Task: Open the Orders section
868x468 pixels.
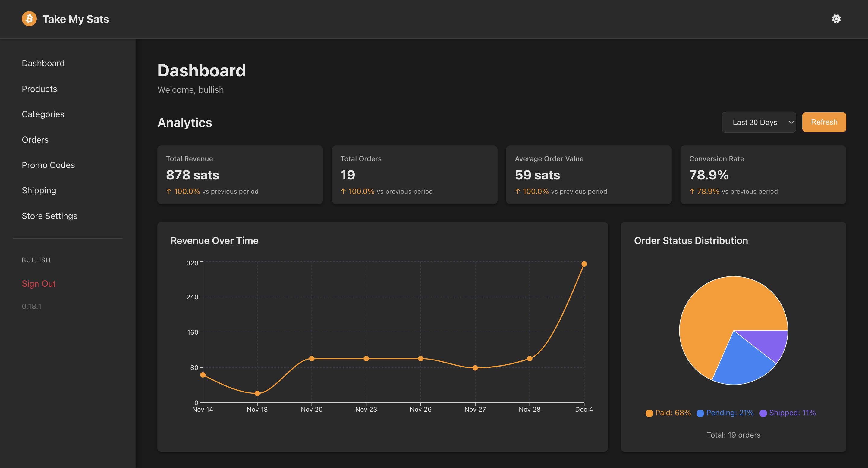Action: 35,140
